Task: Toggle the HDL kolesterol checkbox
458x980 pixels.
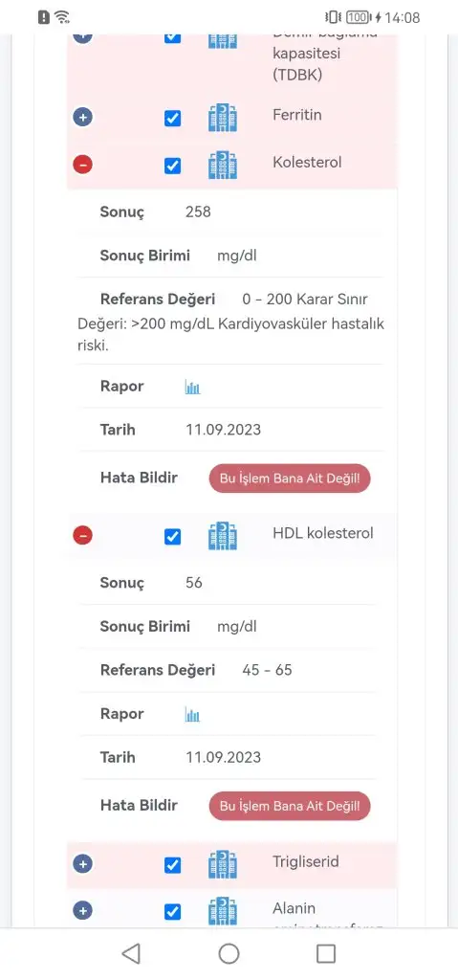Action: coord(172,536)
